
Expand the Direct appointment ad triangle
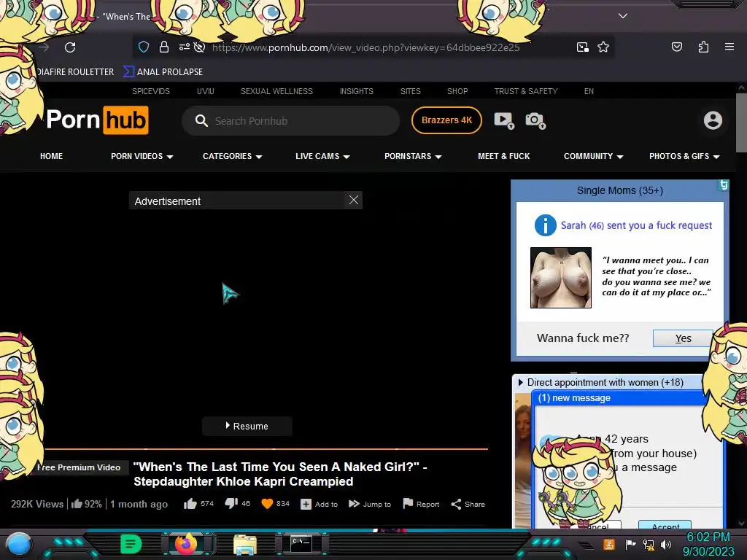coord(520,382)
